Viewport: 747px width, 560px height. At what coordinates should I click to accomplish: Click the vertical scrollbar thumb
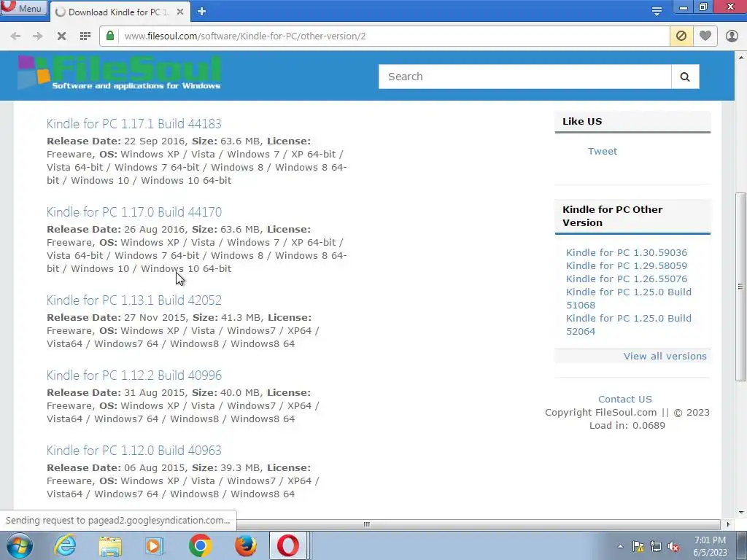(740, 286)
